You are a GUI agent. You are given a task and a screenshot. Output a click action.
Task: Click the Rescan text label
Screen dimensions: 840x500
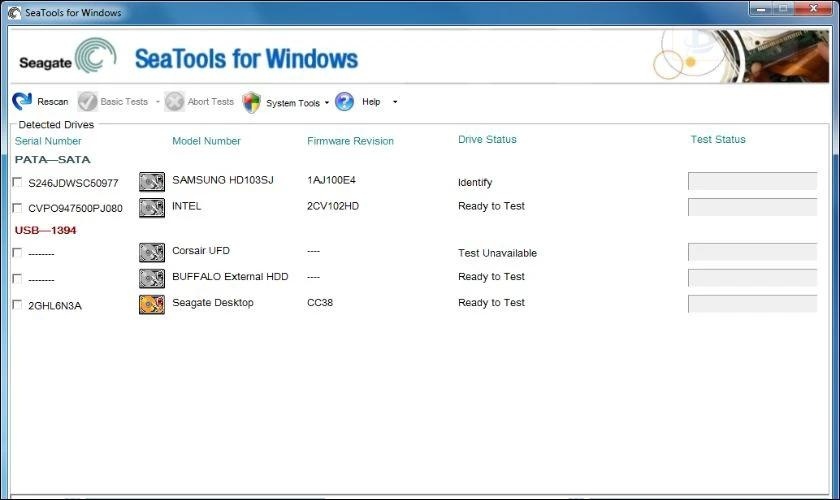53,102
